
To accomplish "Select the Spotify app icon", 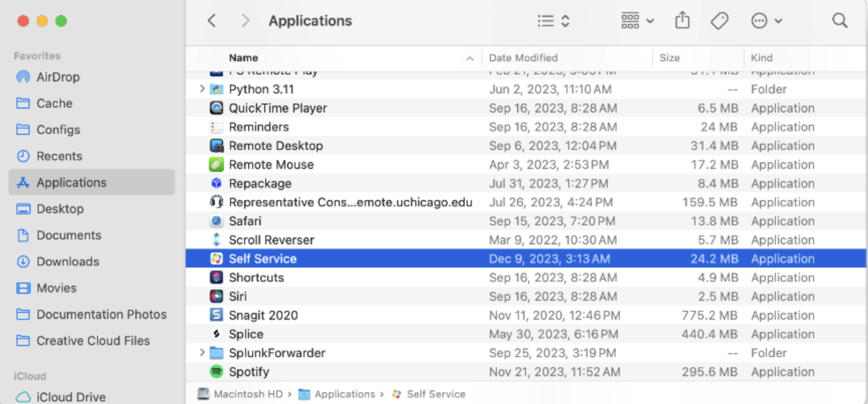I will [x=216, y=372].
